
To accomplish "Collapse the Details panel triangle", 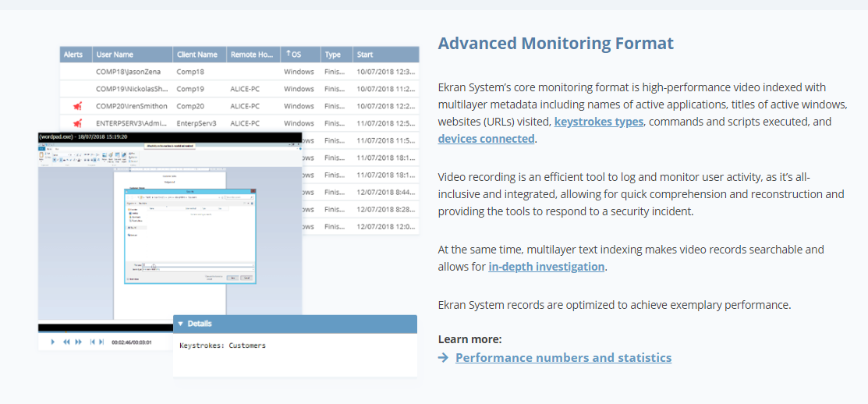I will (180, 324).
